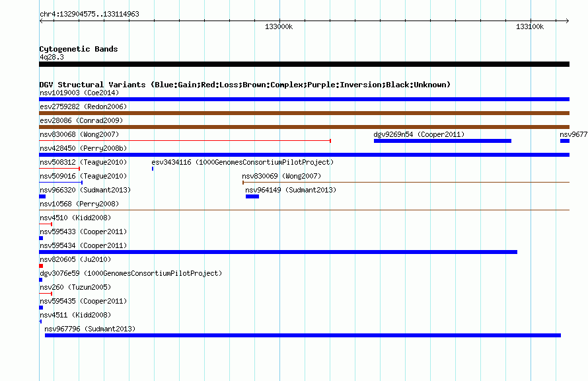Select the blue nsv1019003 gain bar

pos(304,99)
